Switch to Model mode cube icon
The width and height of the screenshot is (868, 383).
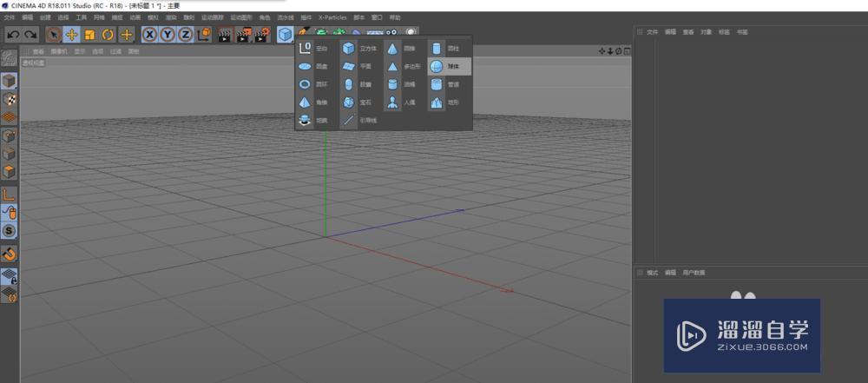tap(9, 82)
